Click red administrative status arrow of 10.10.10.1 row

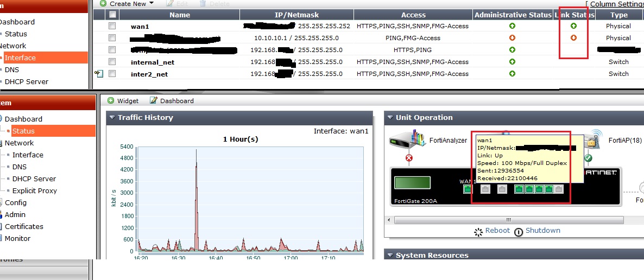tap(512, 38)
